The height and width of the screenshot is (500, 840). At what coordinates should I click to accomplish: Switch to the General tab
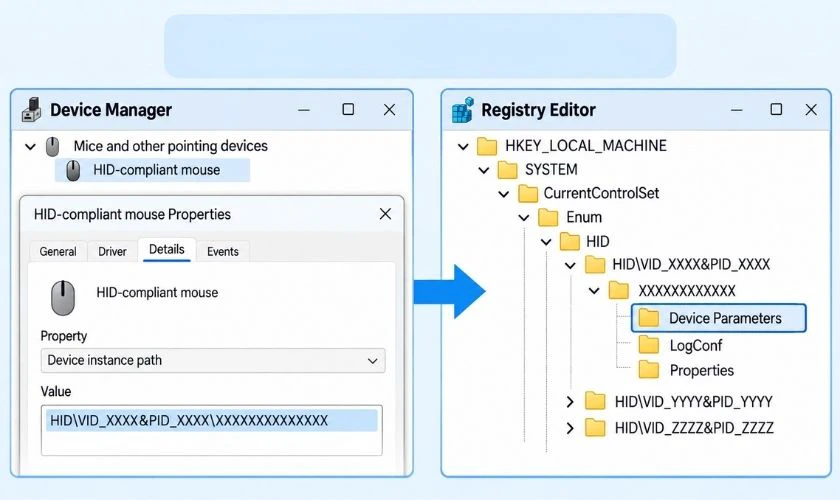pyautogui.click(x=58, y=251)
